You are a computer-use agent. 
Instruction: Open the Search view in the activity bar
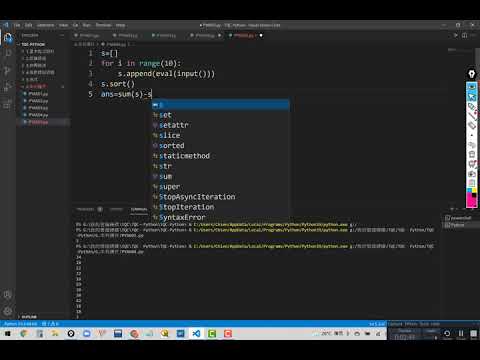(8, 53)
